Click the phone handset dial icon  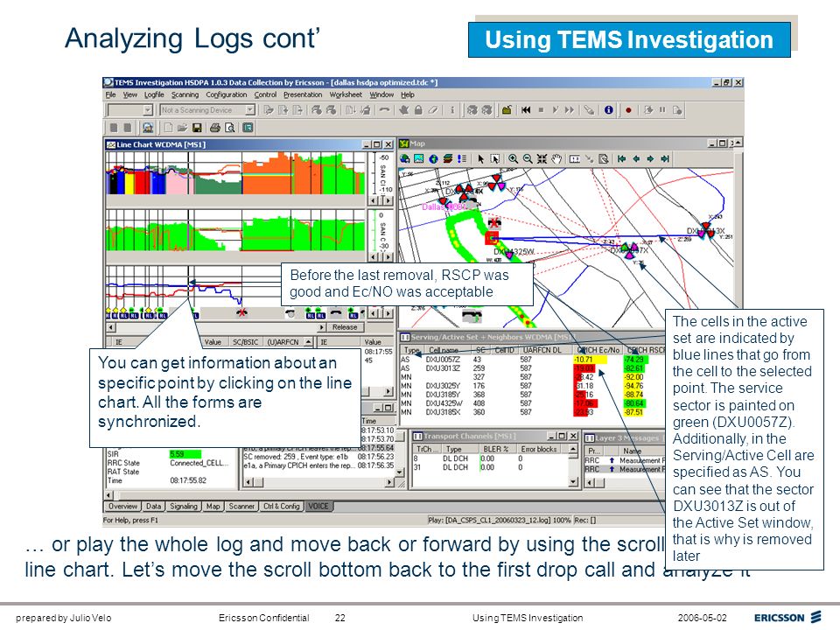click(384, 110)
